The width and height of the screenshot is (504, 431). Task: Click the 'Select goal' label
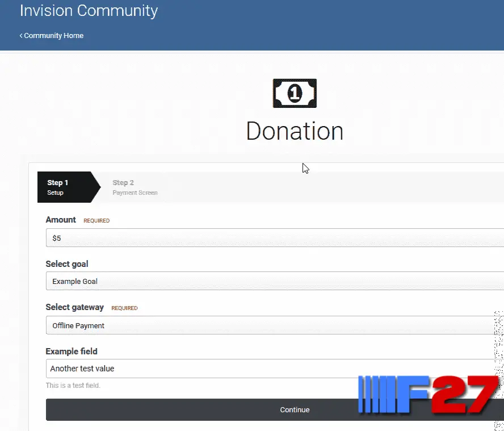pos(67,264)
